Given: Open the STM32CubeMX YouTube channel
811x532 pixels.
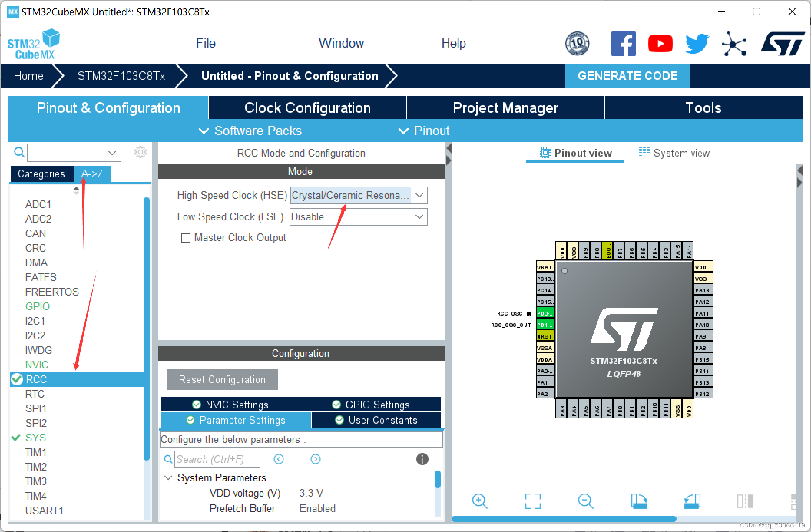Looking at the screenshot, I should (x=660, y=43).
